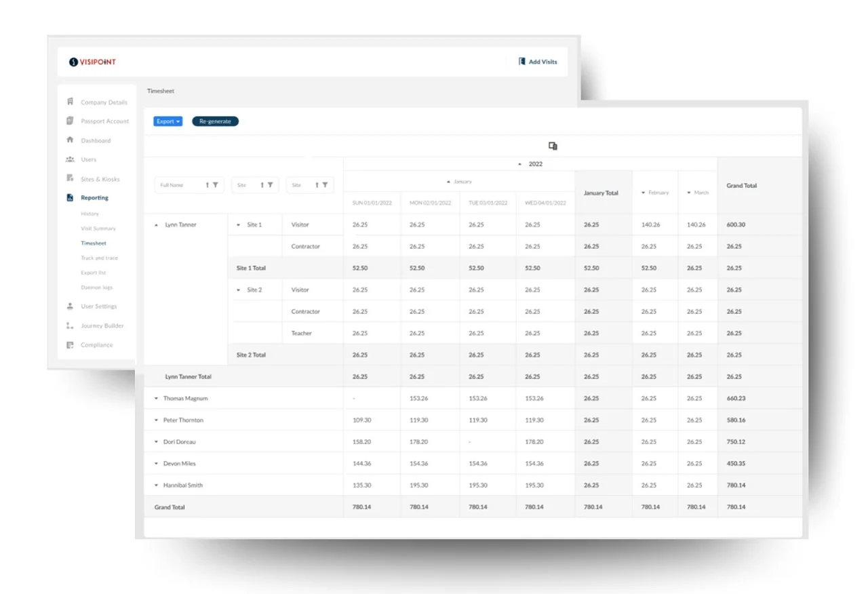The width and height of the screenshot is (868, 594).
Task: Open Daemon logs
Action: coord(96,288)
